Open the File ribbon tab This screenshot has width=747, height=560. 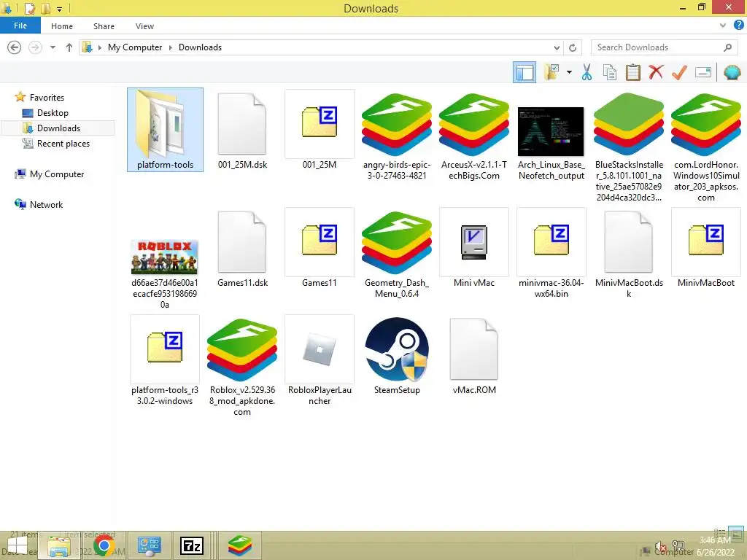[x=20, y=26]
